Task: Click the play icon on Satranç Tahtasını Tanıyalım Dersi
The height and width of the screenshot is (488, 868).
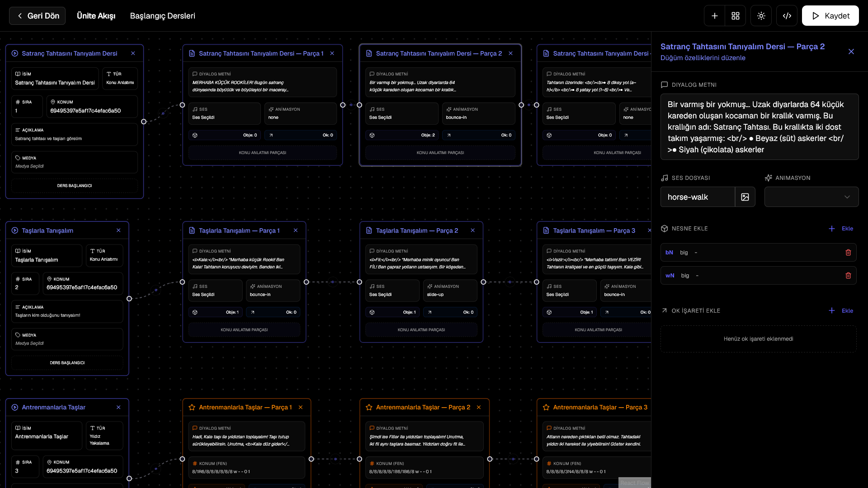Action: coord(15,53)
